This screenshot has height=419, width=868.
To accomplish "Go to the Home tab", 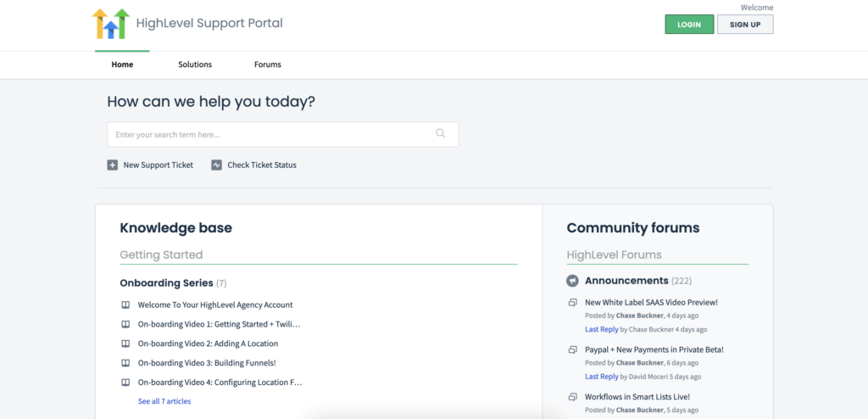I will click(x=122, y=64).
